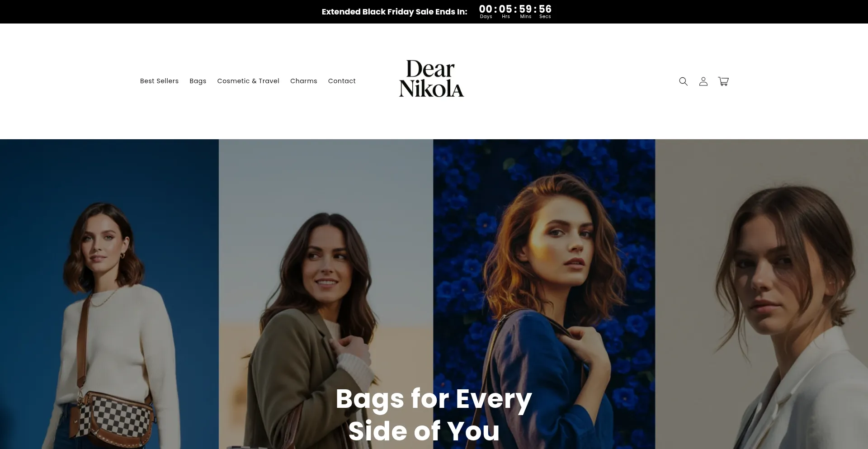Screen dimensions: 868x449
Task: Click the Dear Nikola logo
Action: (431, 79)
